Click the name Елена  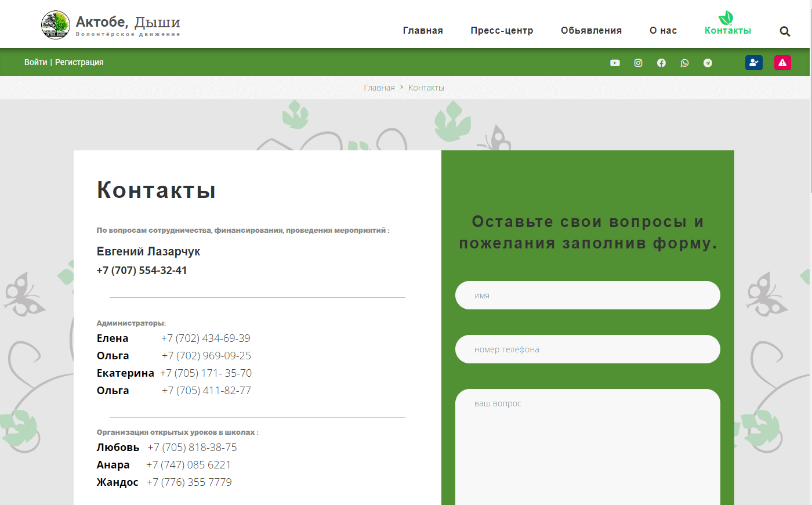pos(113,338)
